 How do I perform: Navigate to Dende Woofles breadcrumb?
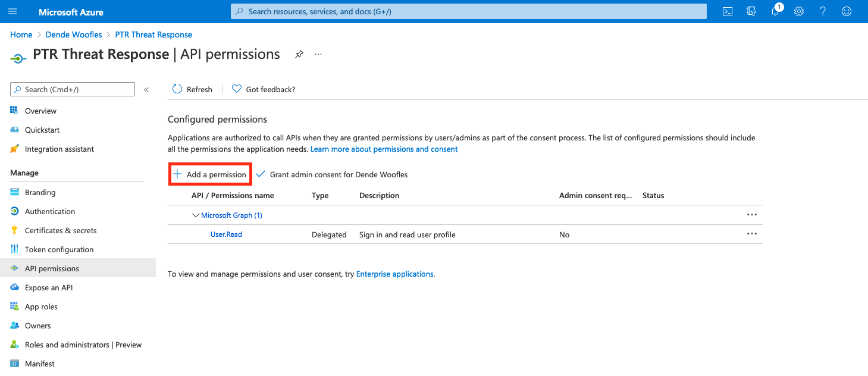tap(74, 35)
